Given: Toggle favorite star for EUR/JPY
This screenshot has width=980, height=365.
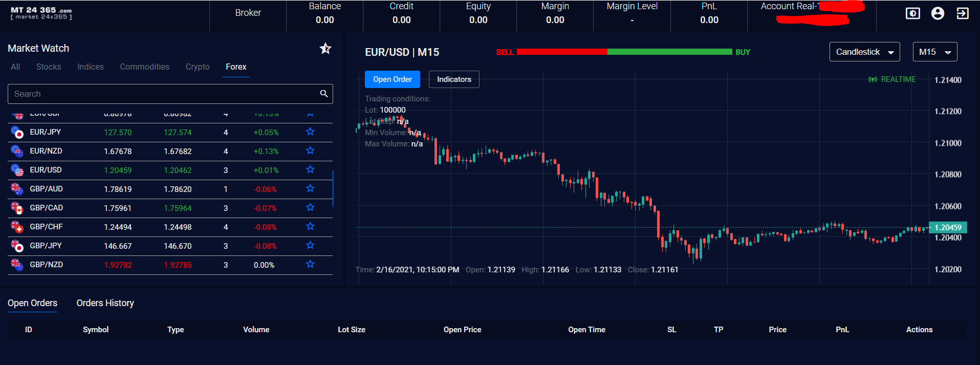Looking at the screenshot, I should point(310,132).
